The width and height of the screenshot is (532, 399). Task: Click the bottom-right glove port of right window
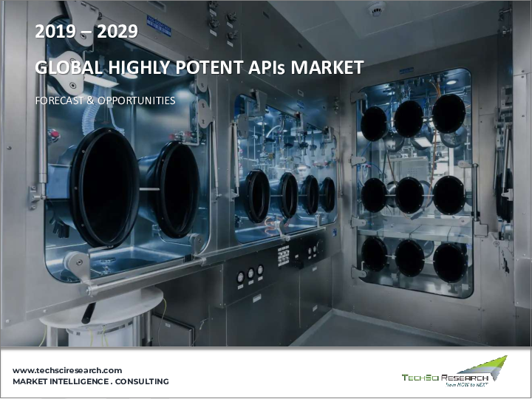point(449,262)
